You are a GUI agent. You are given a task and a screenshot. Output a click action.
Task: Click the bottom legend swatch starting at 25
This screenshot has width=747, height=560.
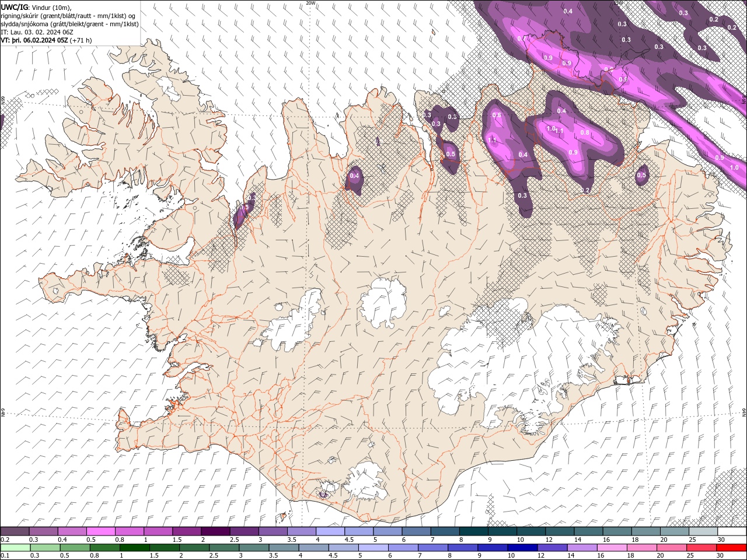[x=701, y=548]
